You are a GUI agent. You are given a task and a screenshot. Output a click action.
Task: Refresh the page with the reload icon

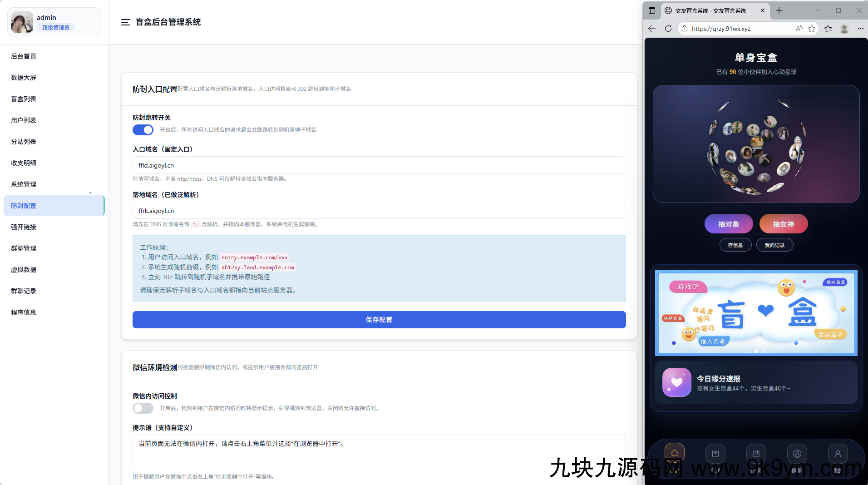point(668,29)
